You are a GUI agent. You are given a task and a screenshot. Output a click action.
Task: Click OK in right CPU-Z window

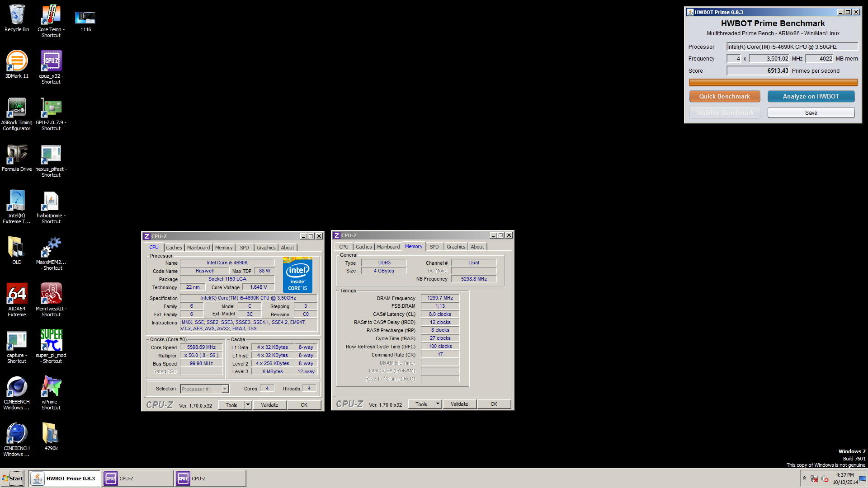(x=494, y=404)
